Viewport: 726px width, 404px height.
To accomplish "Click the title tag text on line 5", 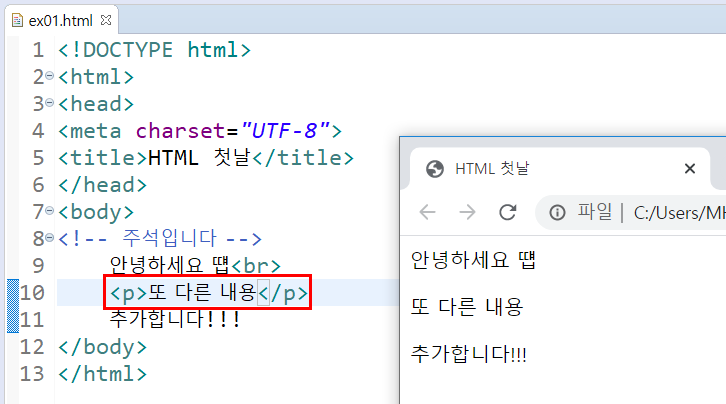I will 199,158.
